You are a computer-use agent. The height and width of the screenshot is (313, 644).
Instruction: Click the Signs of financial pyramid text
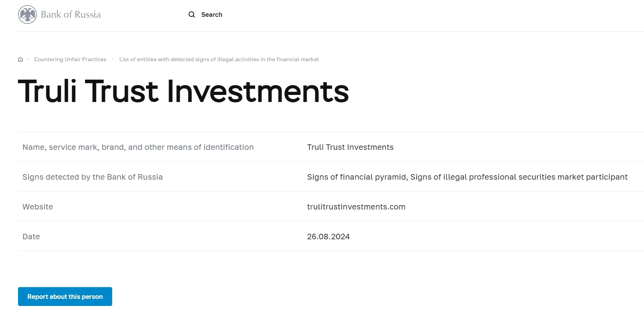(357, 177)
